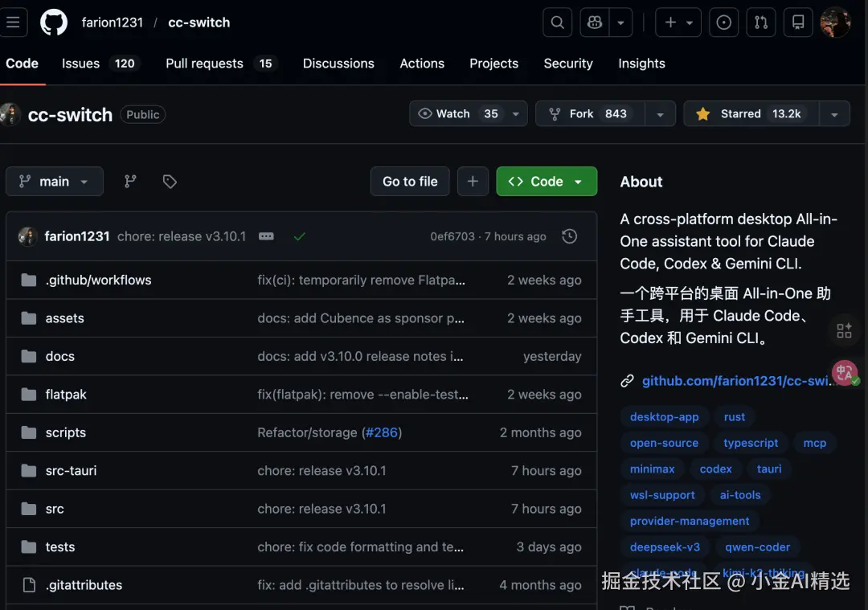This screenshot has width=868, height=610.
Task: Open the docs folder
Action: [x=59, y=357]
